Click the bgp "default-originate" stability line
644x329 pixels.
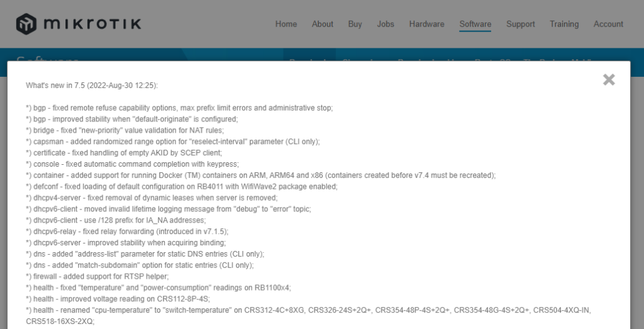(x=132, y=119)
